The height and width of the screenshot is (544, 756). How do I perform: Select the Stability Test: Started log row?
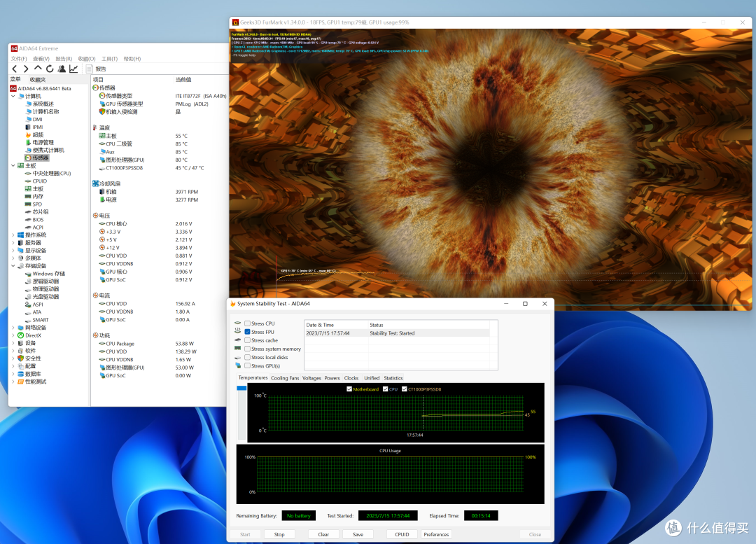point(397,333)
